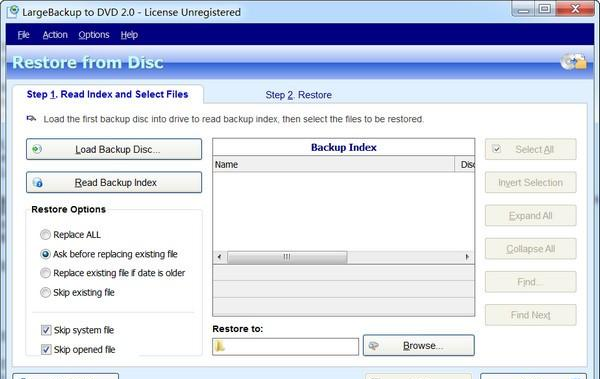Click the LargeBackup app icon in title bar
Image resolution: width=600 pixels, height=379 pixels.
pyautogui.click(x=13, y=11)
